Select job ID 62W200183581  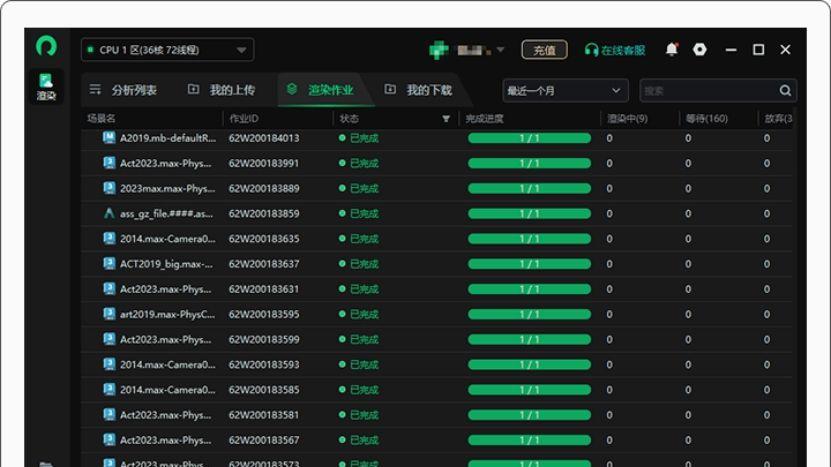264,415
